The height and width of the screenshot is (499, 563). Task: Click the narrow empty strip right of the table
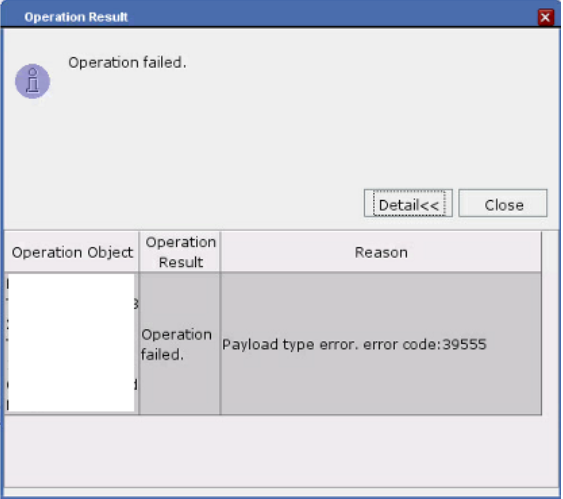coord(550,323)
